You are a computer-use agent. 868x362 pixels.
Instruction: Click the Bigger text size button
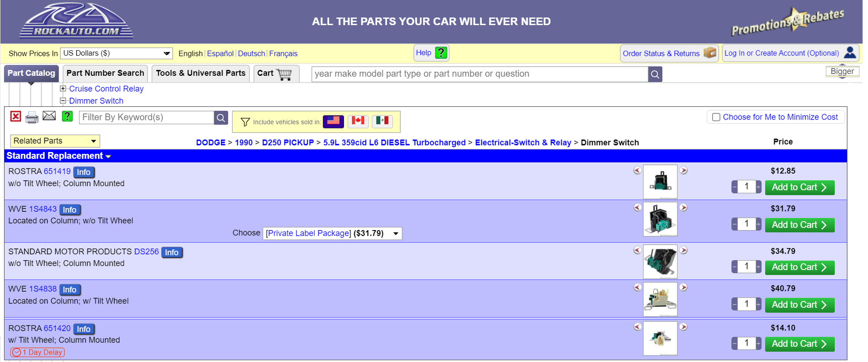click(x=842, y=71)
